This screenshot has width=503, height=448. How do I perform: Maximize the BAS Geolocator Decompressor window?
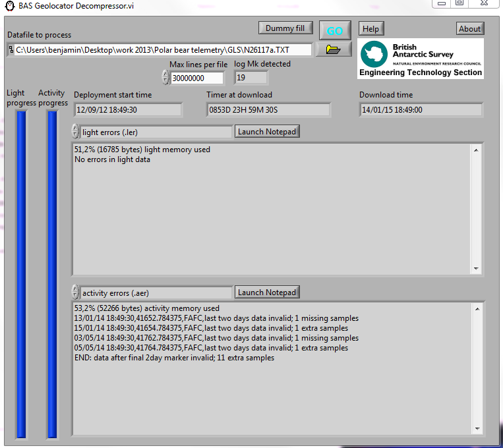tap(459, 3)
